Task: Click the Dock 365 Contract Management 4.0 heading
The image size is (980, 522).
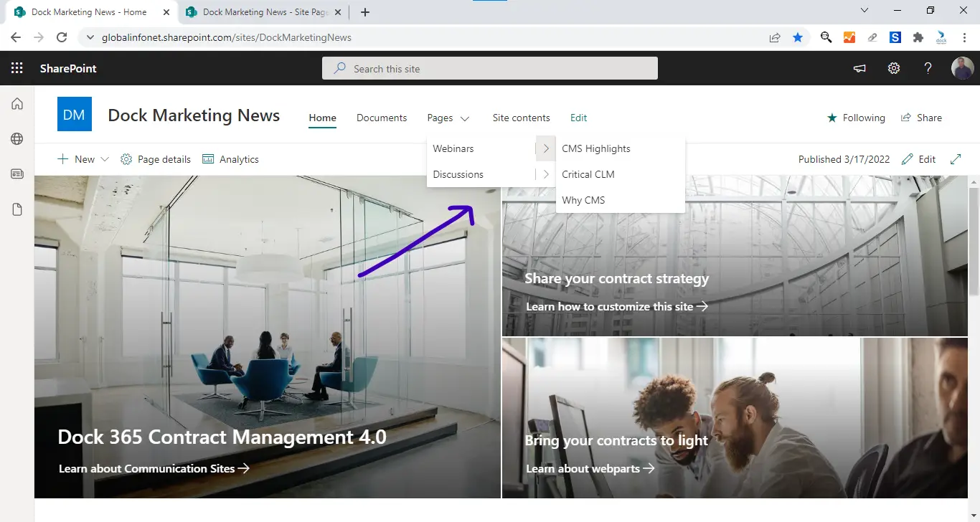Action: click(x=222, y=437)
